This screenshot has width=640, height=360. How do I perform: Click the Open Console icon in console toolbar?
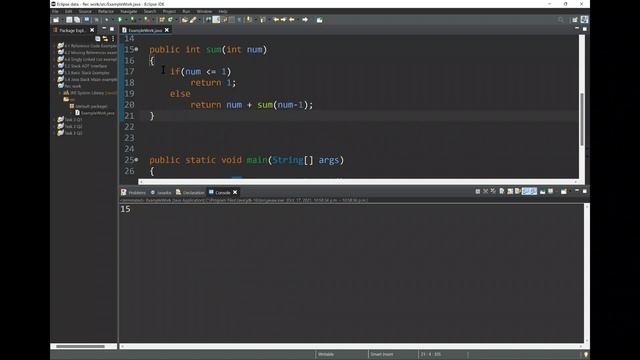pyautogui.click(x=564, y=191)
